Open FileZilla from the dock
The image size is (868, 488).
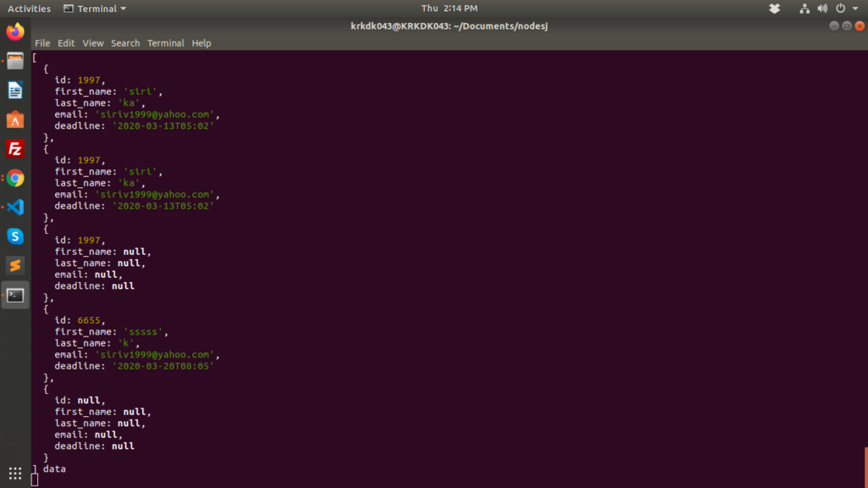[14, 148]
